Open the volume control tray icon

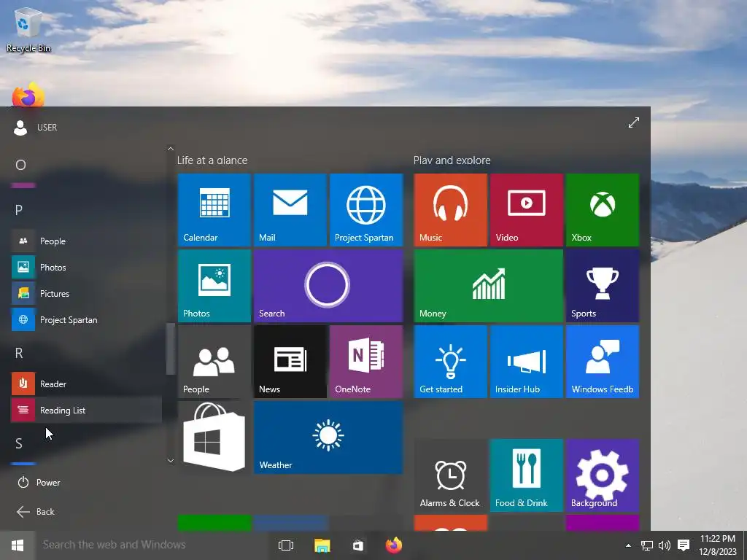pyautogui.click(x=664, y=545)
